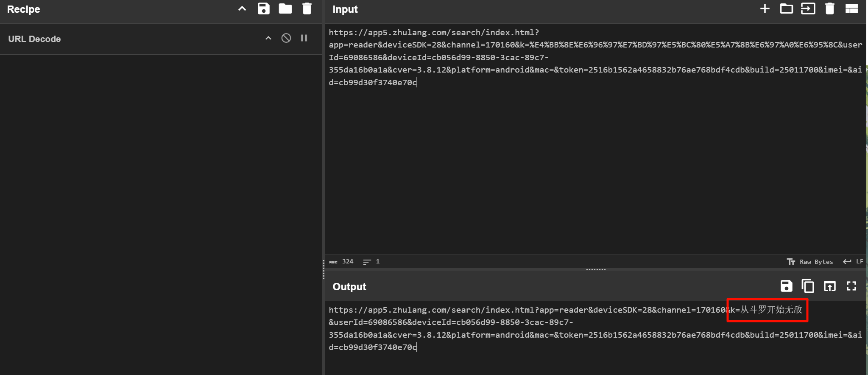This screenshot has height=375, width=868.
Task: Maximise the output pane
Action: pyautogui.click(x=851, y=286)
